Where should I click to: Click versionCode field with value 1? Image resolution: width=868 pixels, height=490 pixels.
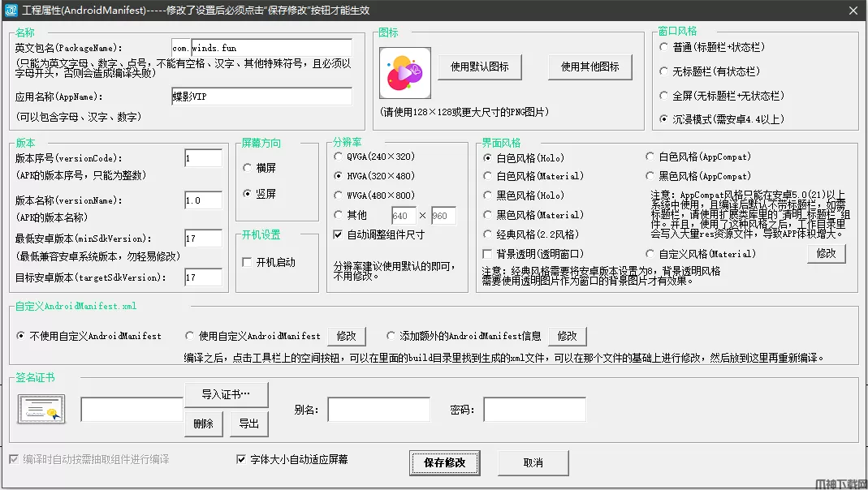(203, 158)
